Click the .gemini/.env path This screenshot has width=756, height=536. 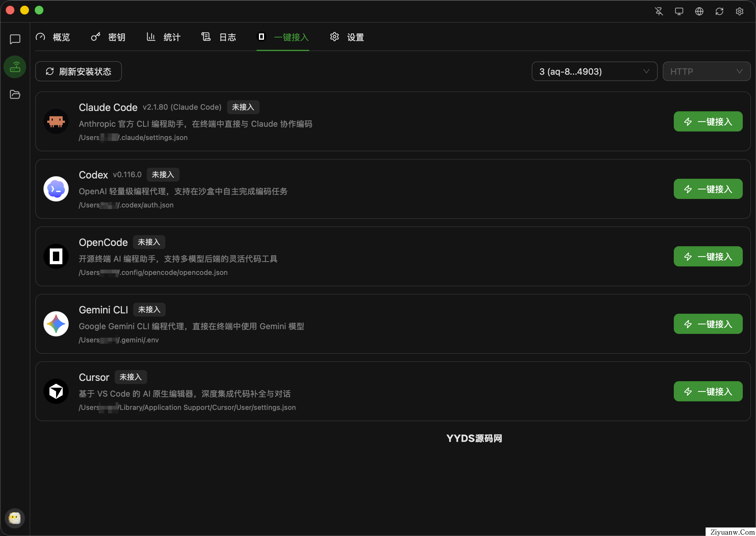[x=119, y=340]
